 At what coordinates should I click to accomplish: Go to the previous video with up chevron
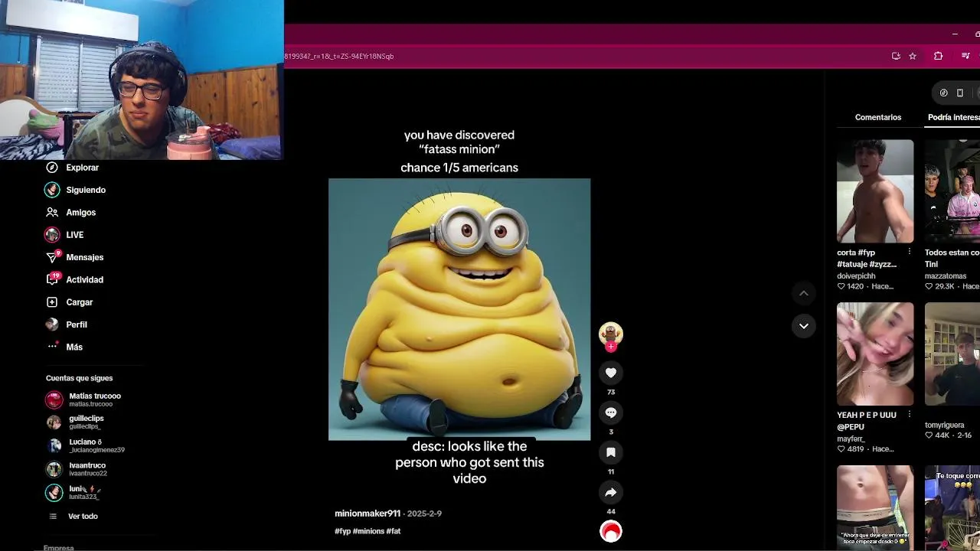[804, 293]
